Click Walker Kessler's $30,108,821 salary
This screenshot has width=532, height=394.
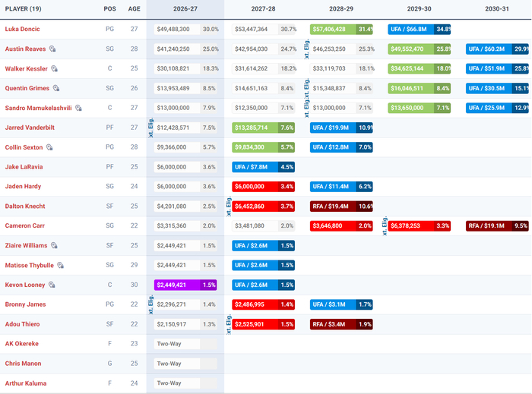tap(173, 69)
